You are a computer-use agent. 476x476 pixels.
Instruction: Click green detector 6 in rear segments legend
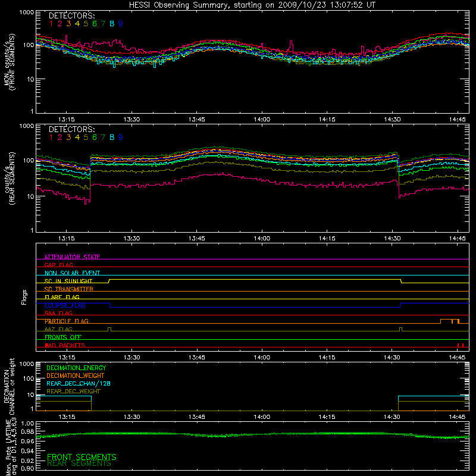pyautogui.click(x=95, y=137)
